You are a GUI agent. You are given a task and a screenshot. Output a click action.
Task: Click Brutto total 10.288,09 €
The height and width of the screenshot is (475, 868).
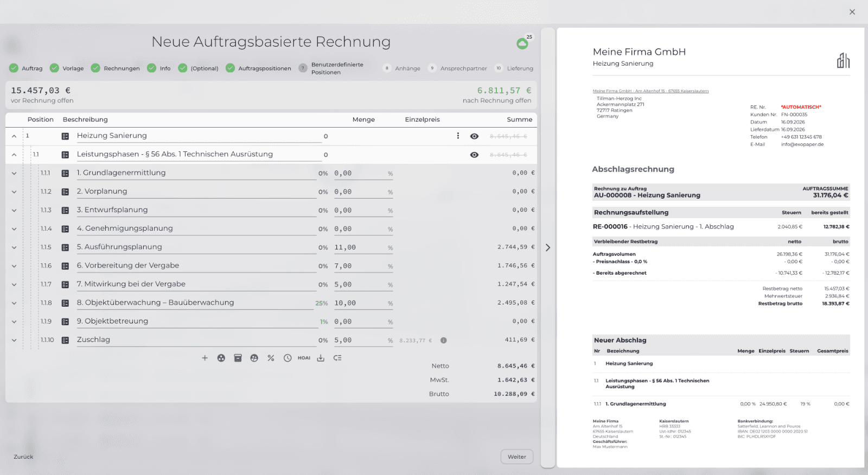514,394
